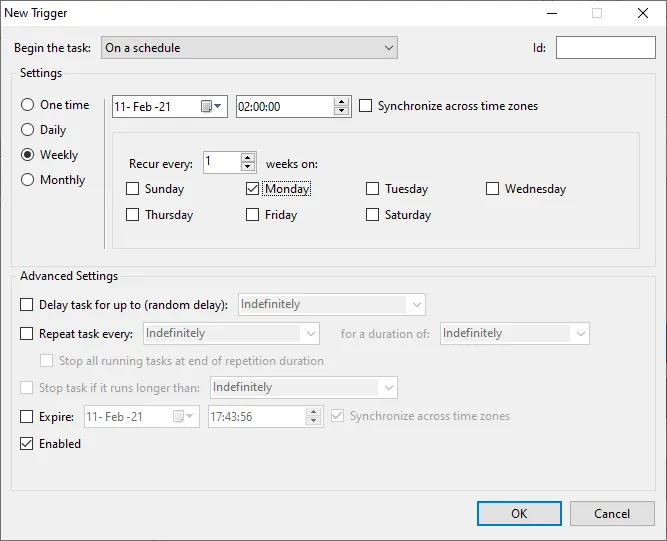Expand the random delay Indefinitely dropdown
The image size is (667, 541).
click(x=332, y=305)
